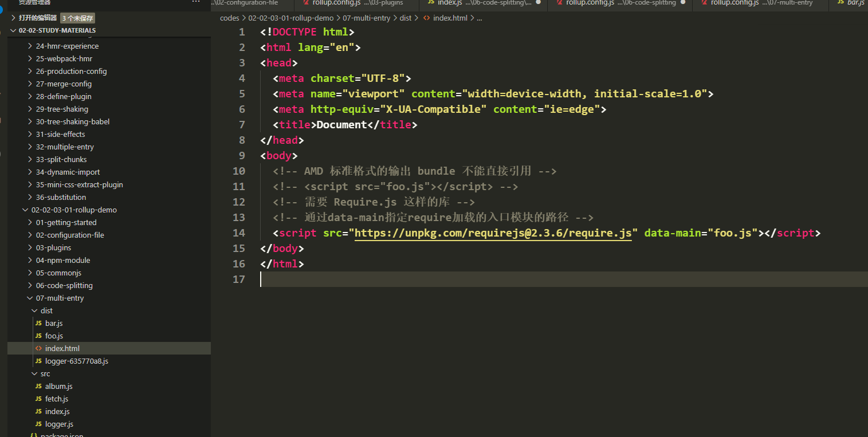Expand the 27-merge-config folder
The width and height of the screenshot is (868, 437).
[64, 84]
